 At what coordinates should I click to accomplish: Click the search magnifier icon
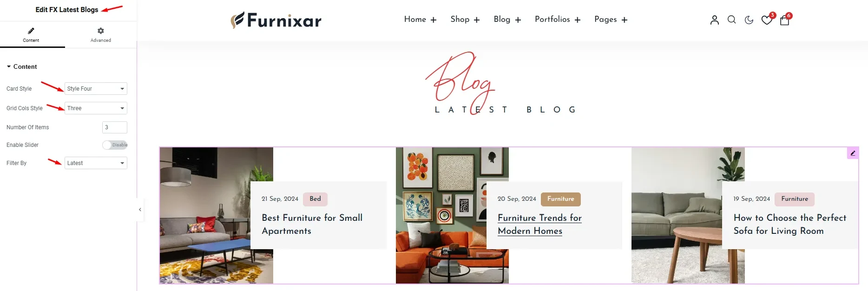click(x=732, y=20)
